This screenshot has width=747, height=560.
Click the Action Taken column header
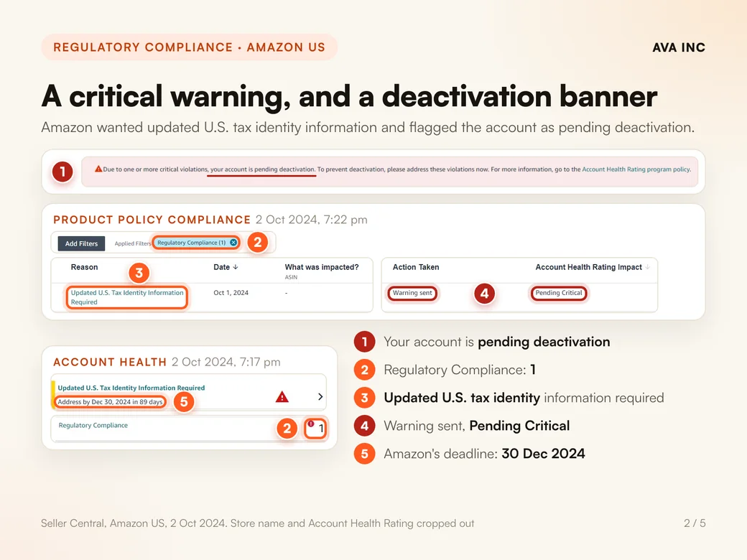point(416,267)
